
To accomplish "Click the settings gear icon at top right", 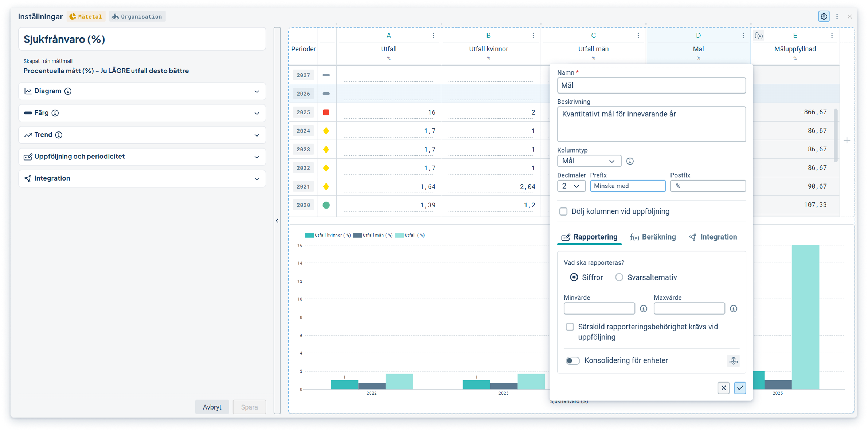I will point(824,16).
